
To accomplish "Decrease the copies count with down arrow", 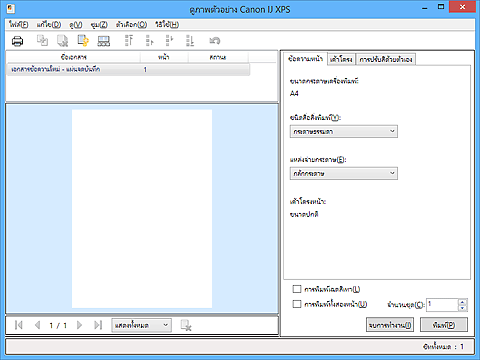I will [462, 308].
